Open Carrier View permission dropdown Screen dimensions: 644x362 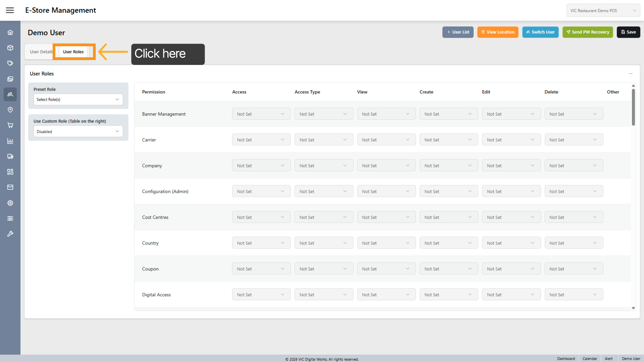click(x=386, y=140)
